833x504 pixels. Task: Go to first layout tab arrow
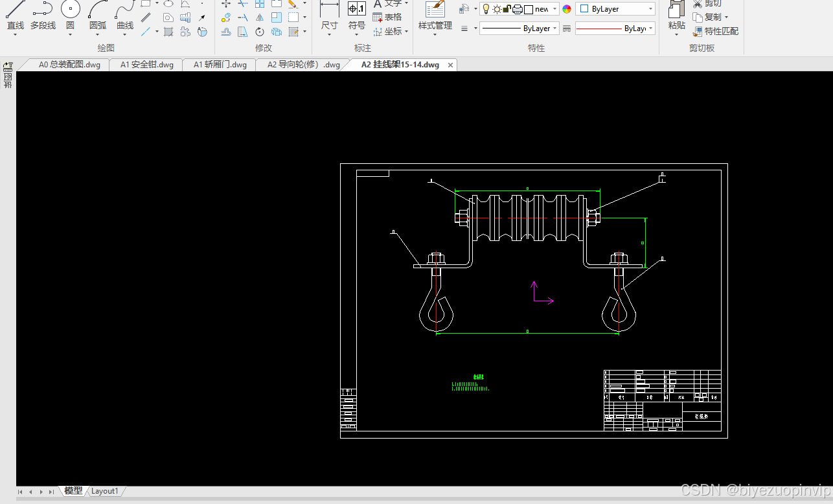click(21, 492)
